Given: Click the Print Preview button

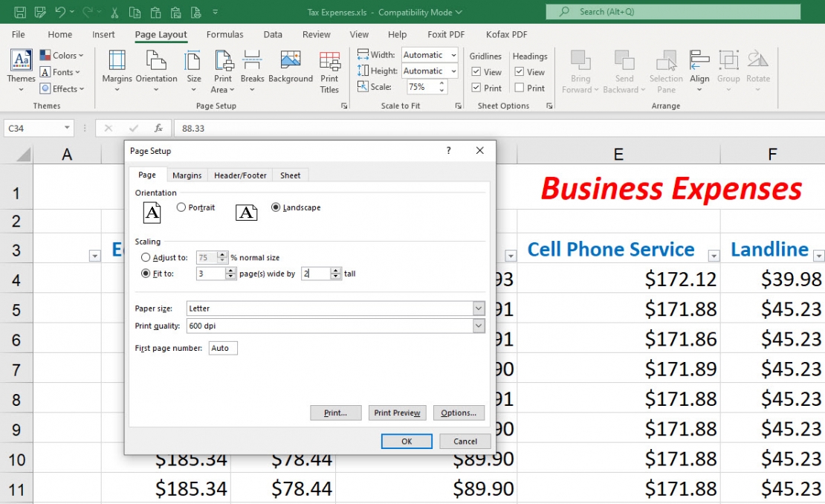Looking at the screenshot, I should (397, 413).
